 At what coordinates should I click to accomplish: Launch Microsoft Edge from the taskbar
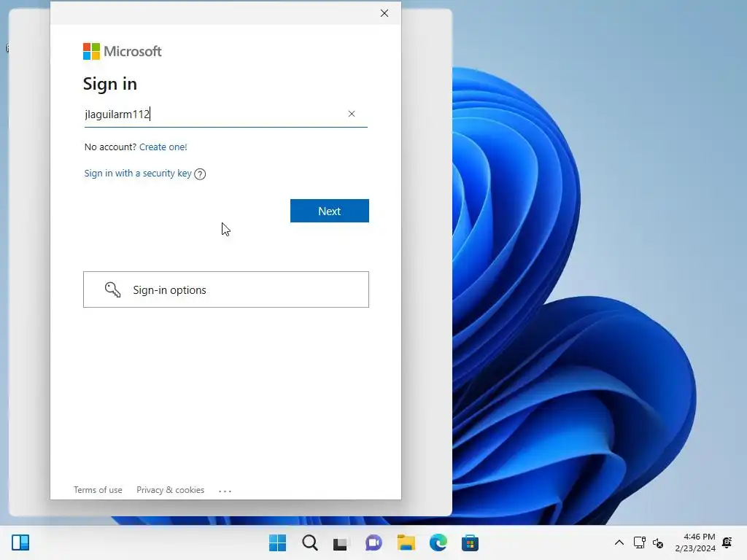(x=438, y=542)
